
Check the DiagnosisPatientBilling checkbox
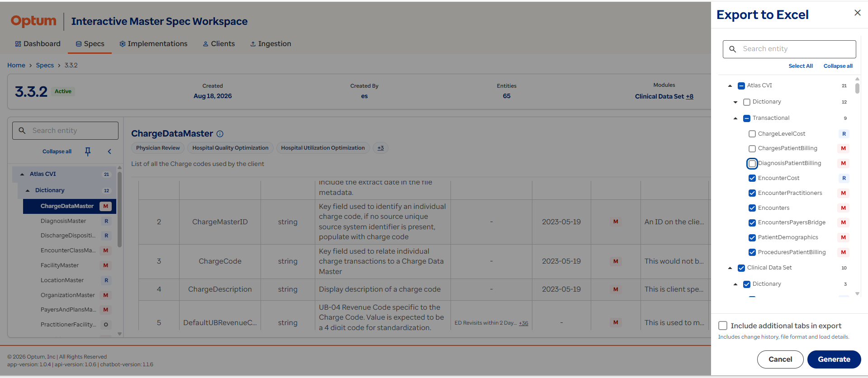[x=752, y=163]
